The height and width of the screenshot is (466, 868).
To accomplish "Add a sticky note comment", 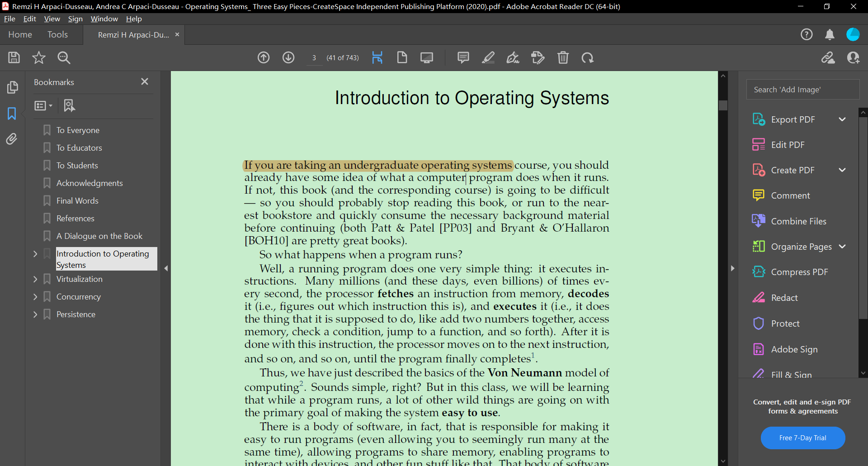I will (x=463, y=57).
